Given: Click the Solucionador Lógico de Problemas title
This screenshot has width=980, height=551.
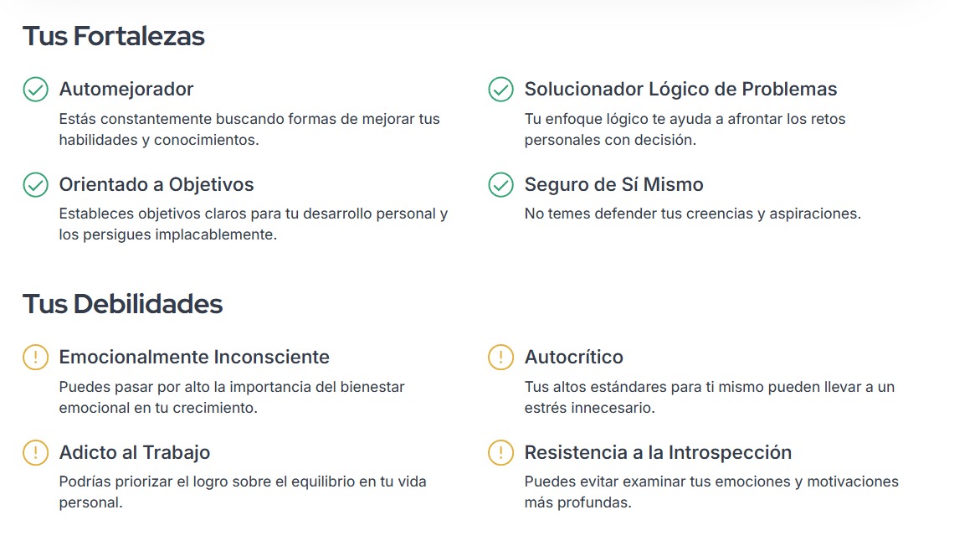Looking at the screenshot, I should click(680, 89).
